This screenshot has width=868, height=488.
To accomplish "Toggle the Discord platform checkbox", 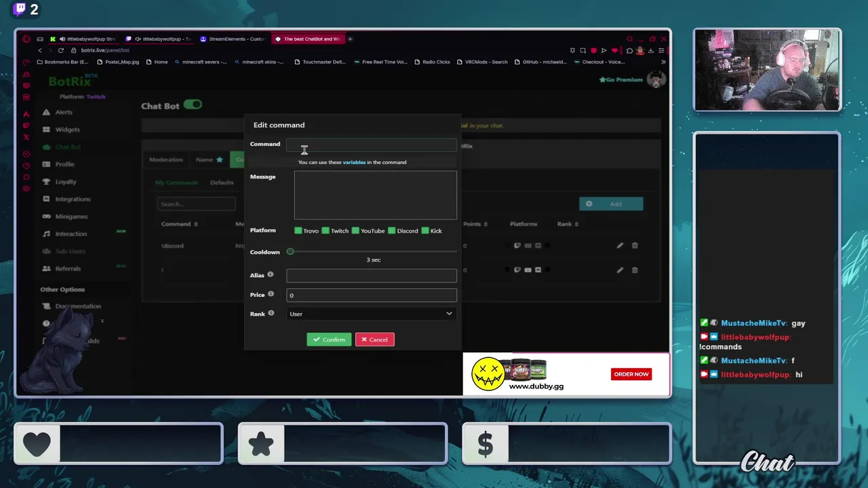I will pyautogui.click(x=391, y=230).
